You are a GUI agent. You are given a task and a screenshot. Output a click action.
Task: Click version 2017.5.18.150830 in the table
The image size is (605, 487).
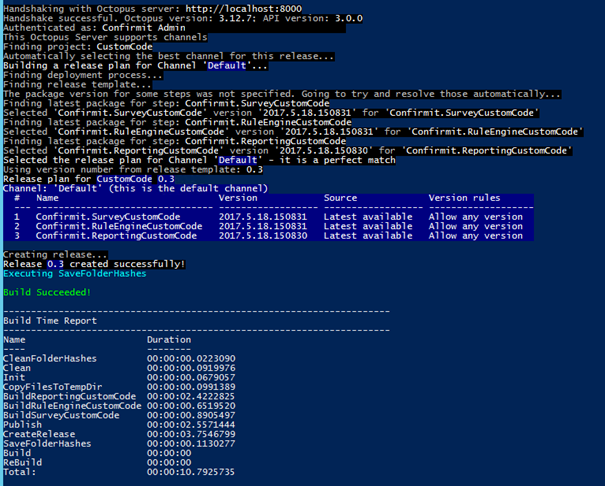[x=263, y=236]
